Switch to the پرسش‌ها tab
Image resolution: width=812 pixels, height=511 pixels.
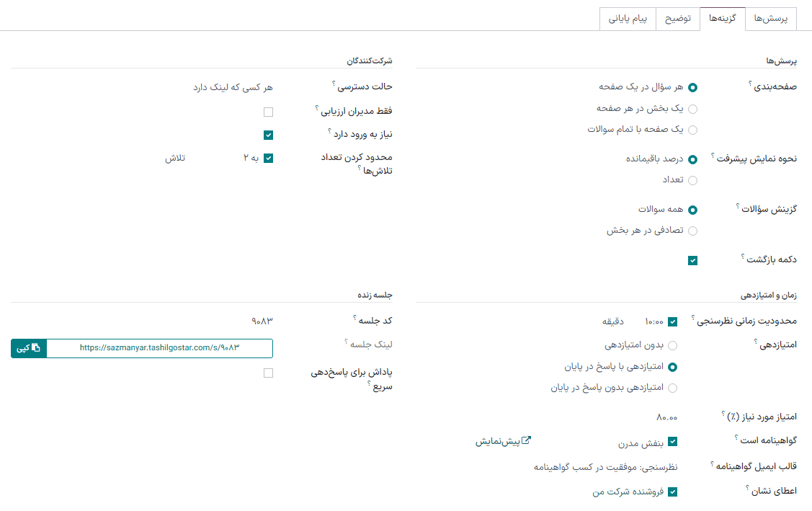[x=771, y=19]
